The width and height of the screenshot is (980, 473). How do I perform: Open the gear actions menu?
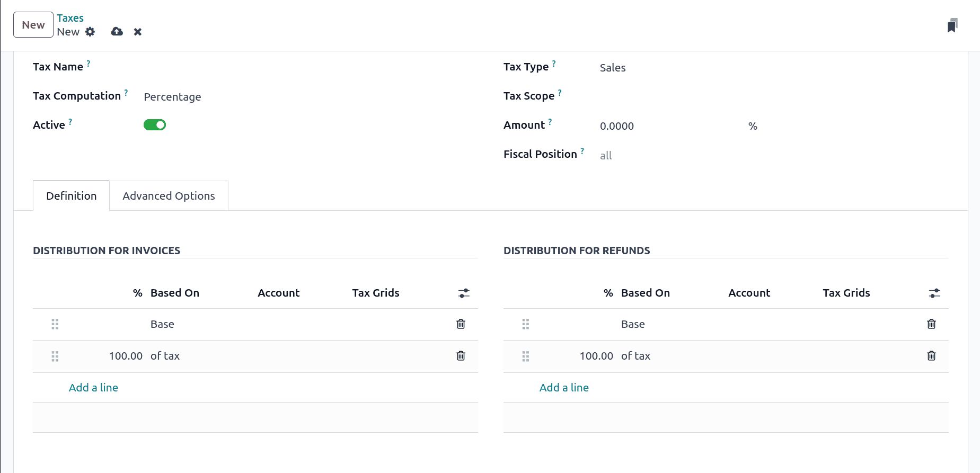pos(90,32)
